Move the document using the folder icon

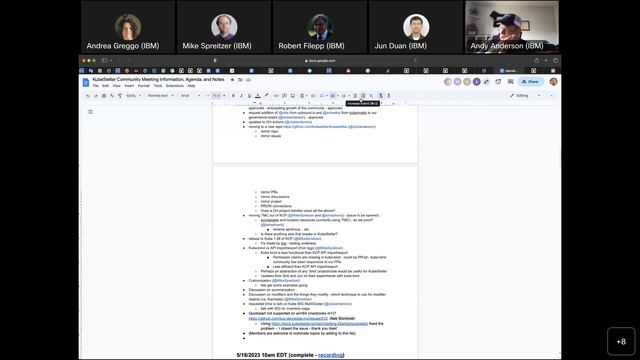pyautogui.click(x=240, y=80)
